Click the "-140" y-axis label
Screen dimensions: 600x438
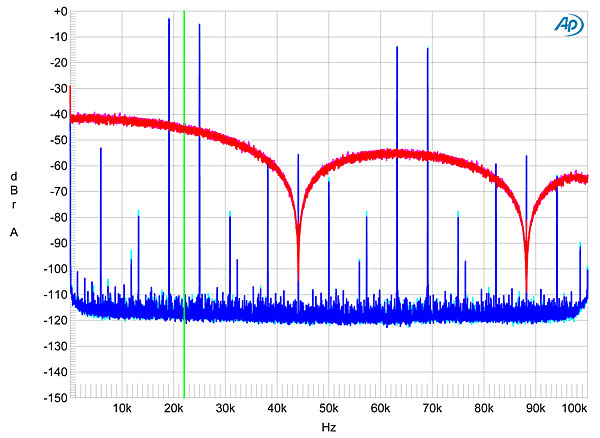click(56, 372)
